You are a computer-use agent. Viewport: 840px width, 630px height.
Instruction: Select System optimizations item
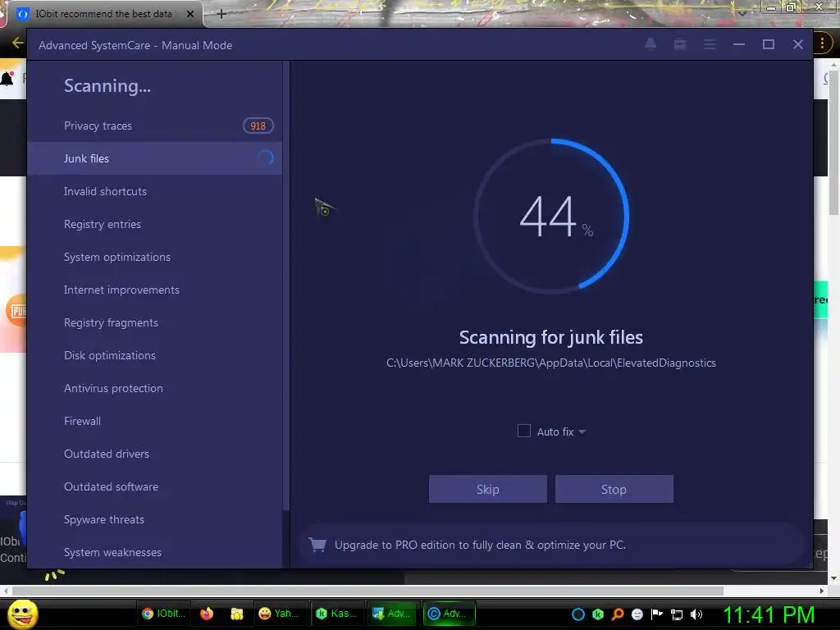click(154, 257)
